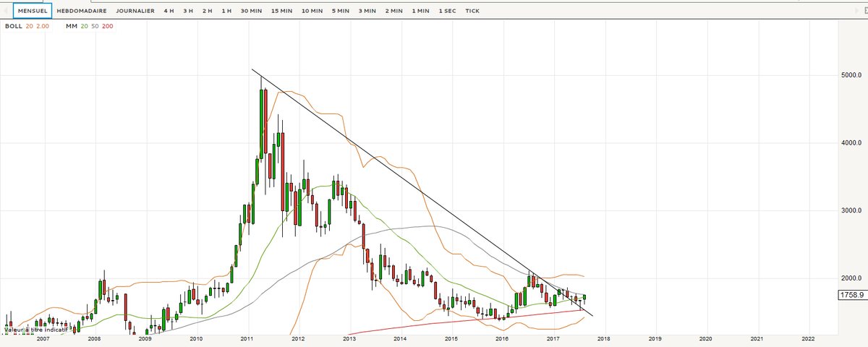Select the 30 MIN timeframe
Viewport: 868px width, 347px height.
tap(251, 12)
